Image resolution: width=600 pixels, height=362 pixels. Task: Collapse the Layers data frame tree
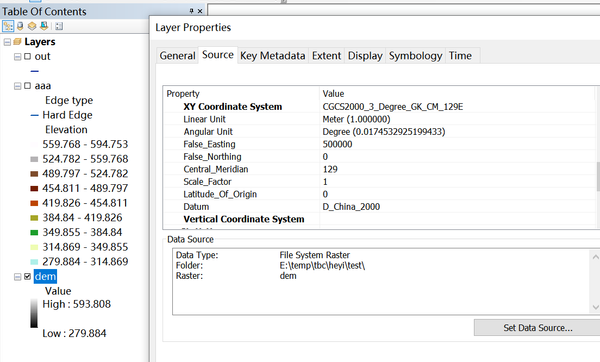tap(7, 42)
